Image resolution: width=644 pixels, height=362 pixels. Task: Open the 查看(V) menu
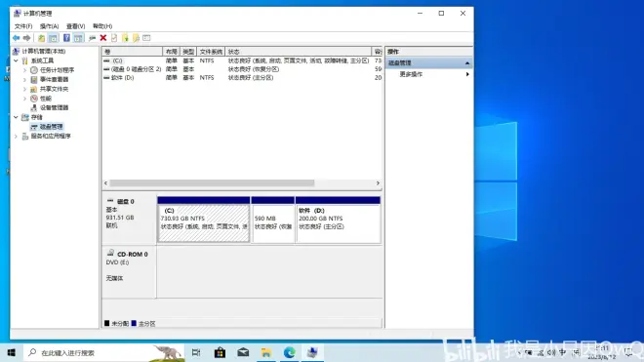pos(75,26)
